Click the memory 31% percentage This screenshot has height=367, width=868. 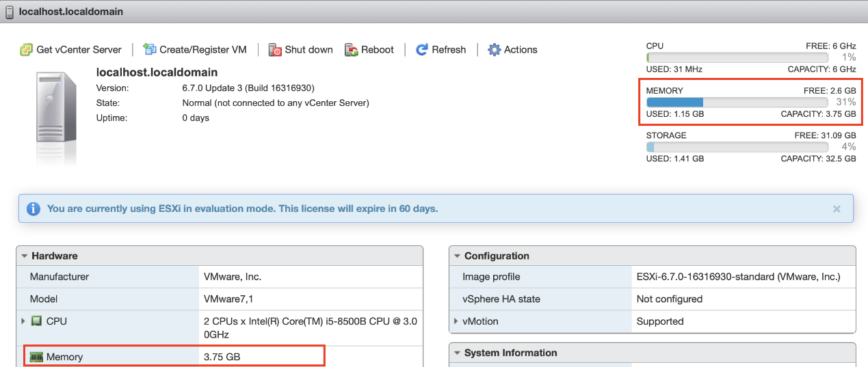[x=846, y=102]
